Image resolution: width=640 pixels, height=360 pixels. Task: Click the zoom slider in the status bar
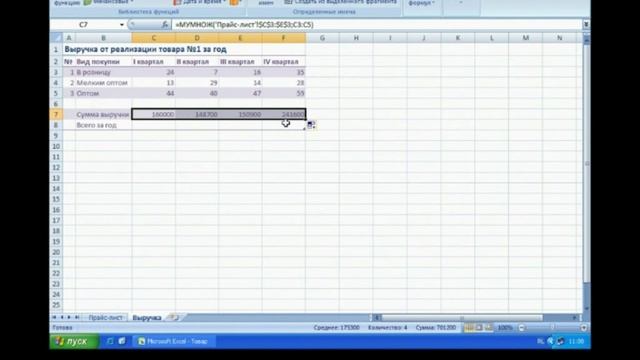552,328
